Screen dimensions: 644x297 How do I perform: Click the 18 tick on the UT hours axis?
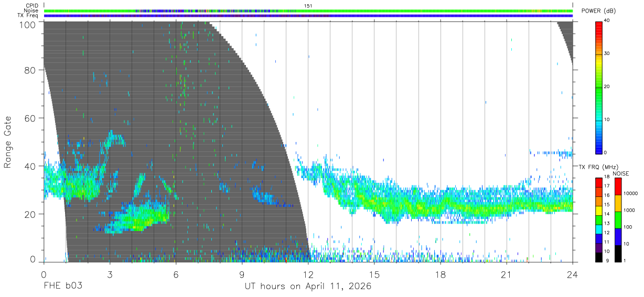click(441, 274)
